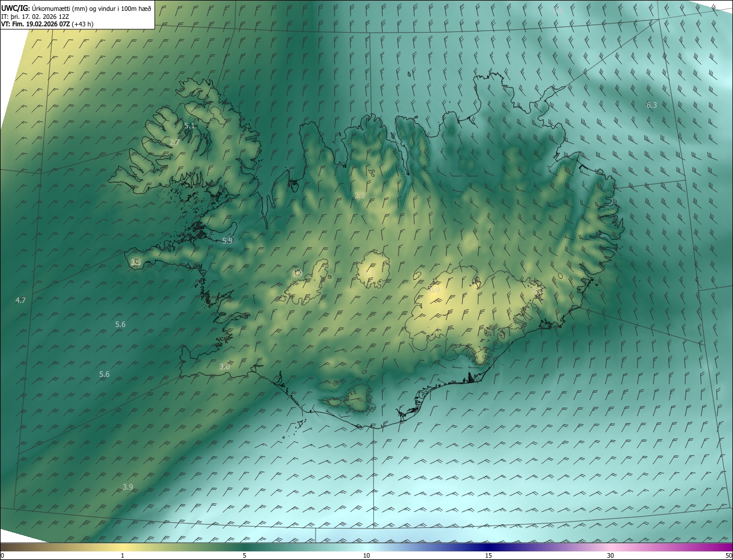Click the '0' tick on the color scale

pos(2,555)
